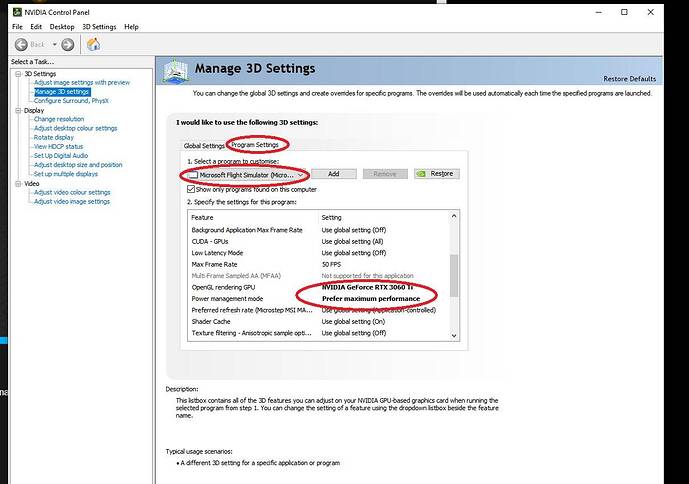Select the Max Frame Rate 50 FPS value

pyautogui.click(x=331, y=264)
